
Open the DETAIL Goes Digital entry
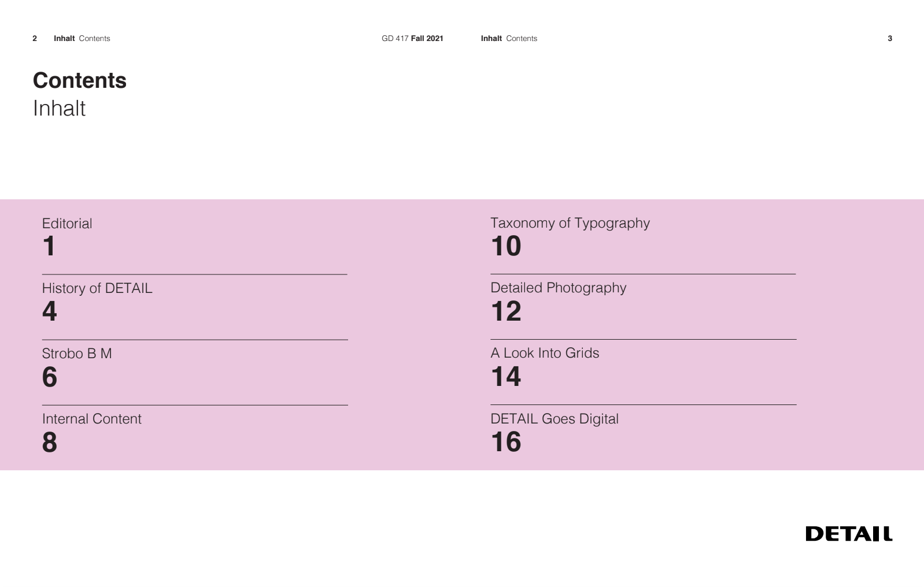point(554,419)
